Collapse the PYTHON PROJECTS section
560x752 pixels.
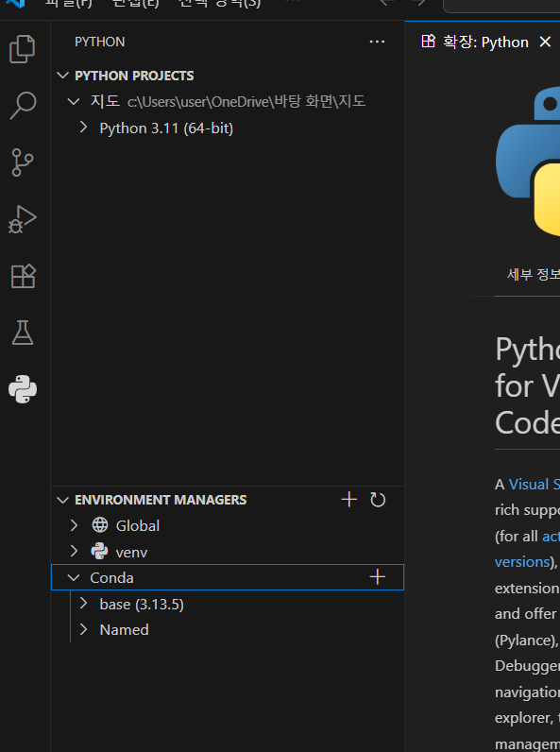tap(63, 76)
